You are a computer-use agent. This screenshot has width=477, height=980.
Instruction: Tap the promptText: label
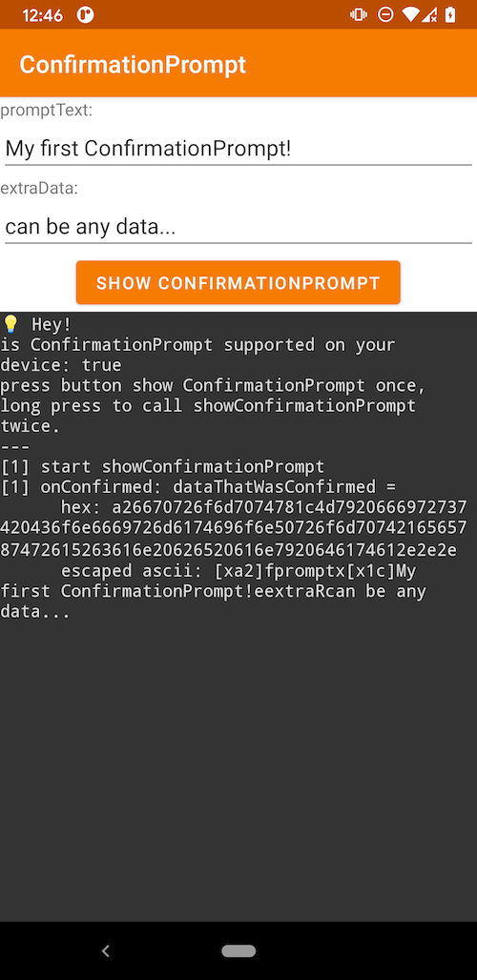(46, 111)
